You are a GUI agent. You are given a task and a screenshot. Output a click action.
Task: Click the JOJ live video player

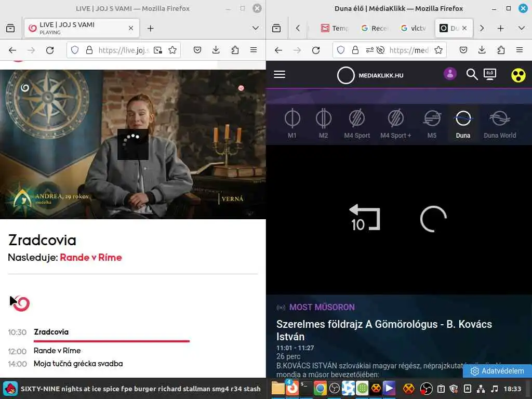[132, 144]
